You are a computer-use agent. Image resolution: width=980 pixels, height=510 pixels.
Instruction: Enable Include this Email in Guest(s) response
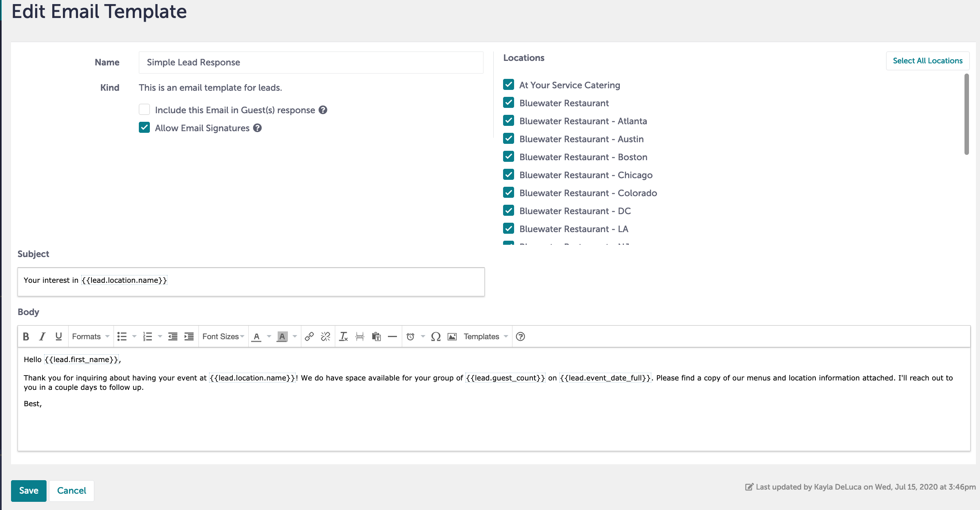144,110
